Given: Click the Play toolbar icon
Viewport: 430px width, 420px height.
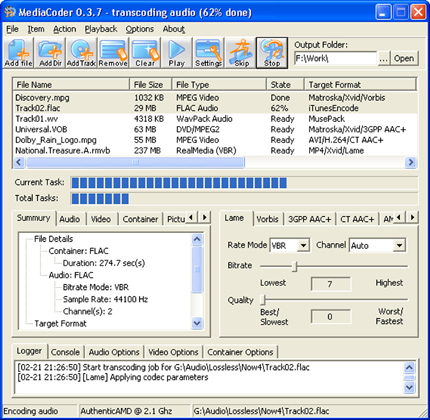Looking at the screenshot, I should point(177,53).
